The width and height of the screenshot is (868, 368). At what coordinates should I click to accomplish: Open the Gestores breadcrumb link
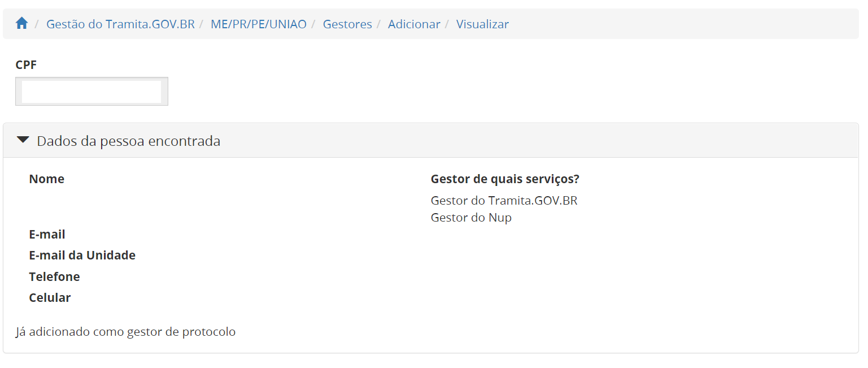point(347,24)
